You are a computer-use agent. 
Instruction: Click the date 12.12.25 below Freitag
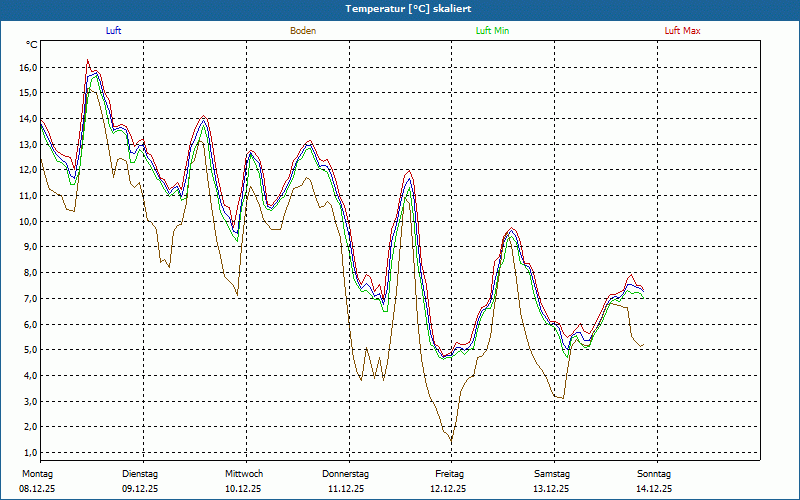448,489
